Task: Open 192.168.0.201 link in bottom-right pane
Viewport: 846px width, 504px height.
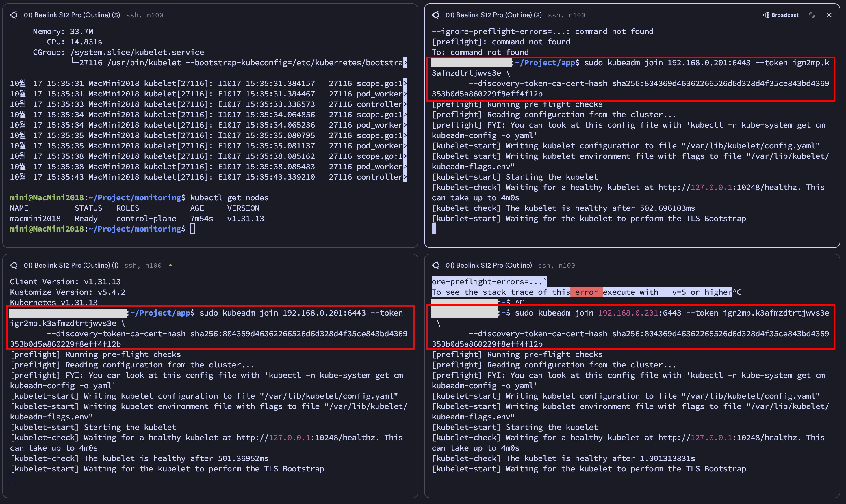Action: 628,313
